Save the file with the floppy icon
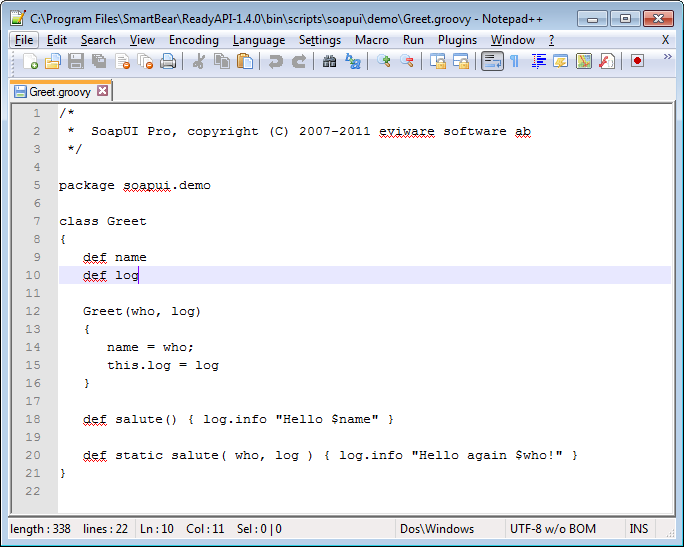This screenshot has height=547, width=684. 76,61
